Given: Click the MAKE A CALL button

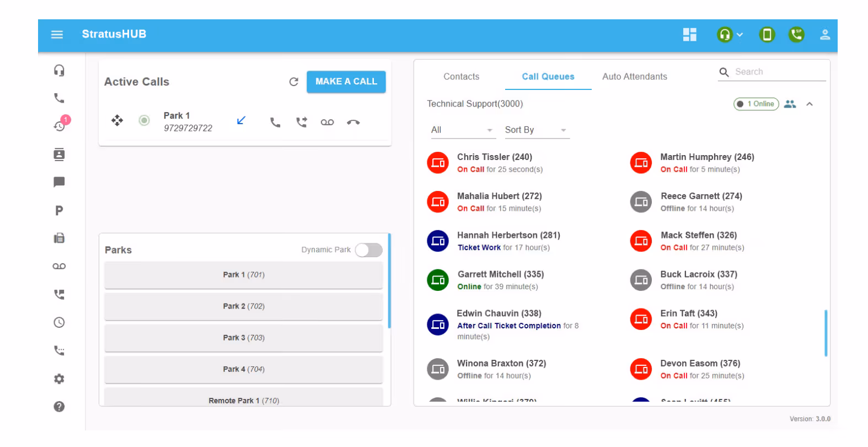Looking at the screenshot, I should [x=346, y=82].
